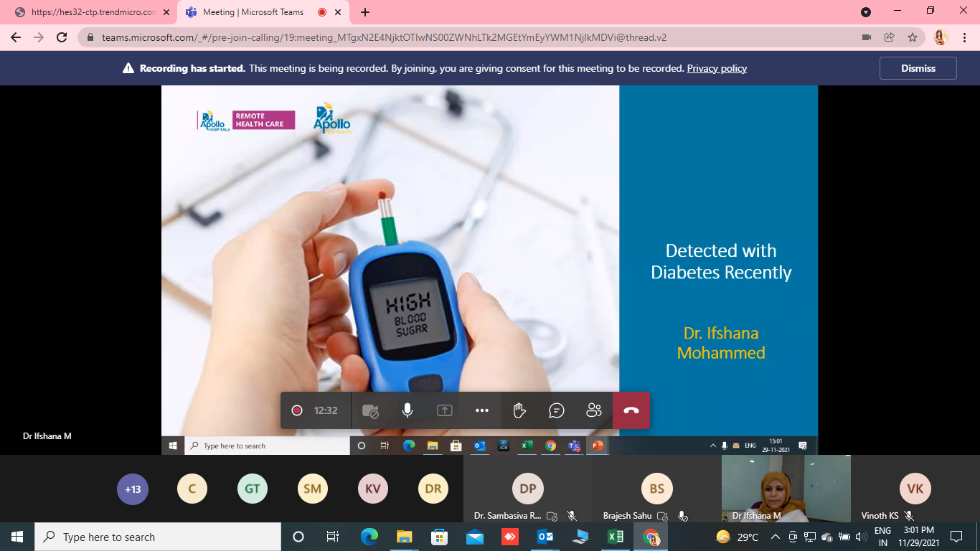Open the share content tray
The width and height of the screenshot is (980, 551).
pos(445,410)
